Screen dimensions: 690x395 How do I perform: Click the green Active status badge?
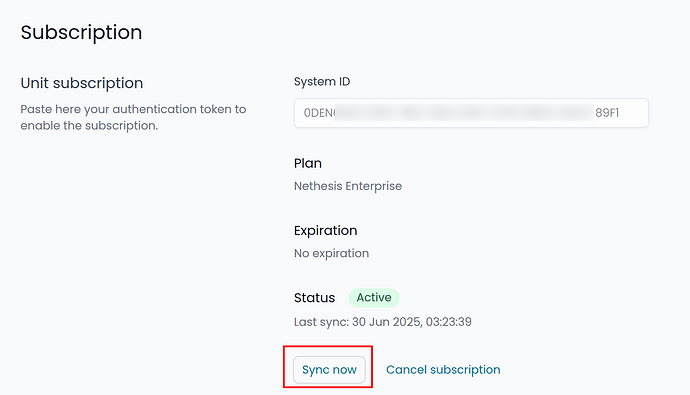374,298
